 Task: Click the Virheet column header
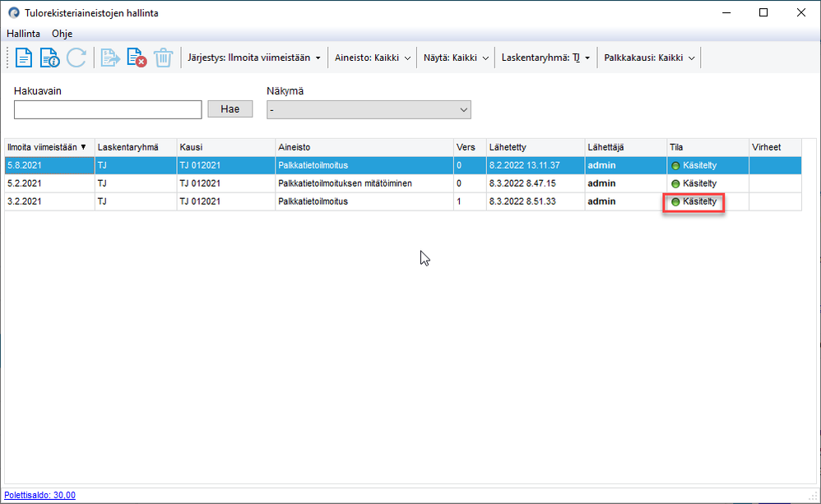point(775,148)
